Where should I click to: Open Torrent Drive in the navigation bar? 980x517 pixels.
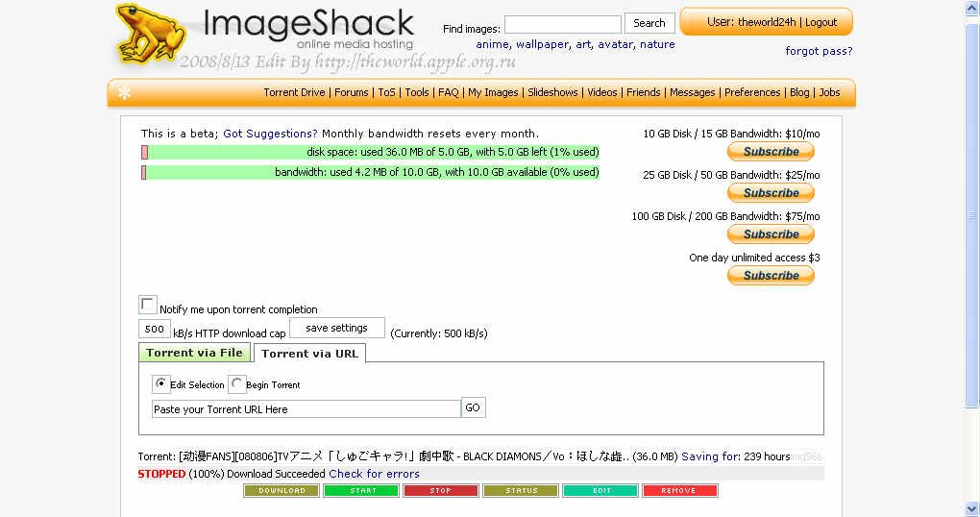tap(294, 92)
